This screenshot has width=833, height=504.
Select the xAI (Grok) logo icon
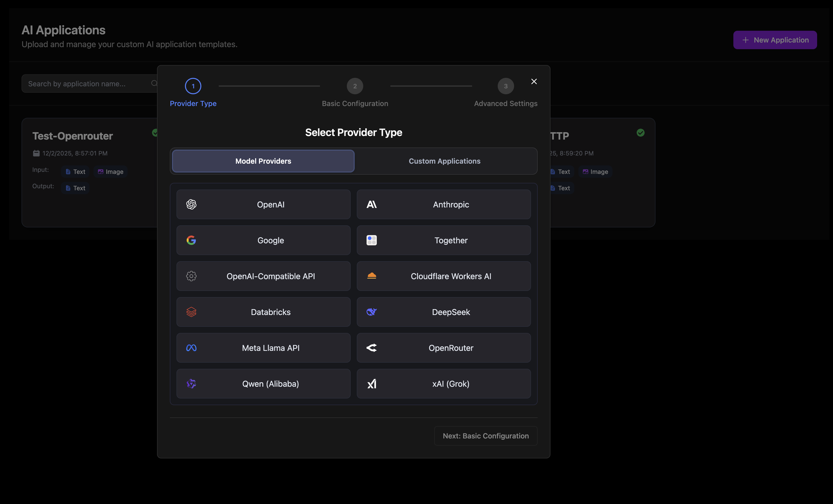[x=371, y=384]
